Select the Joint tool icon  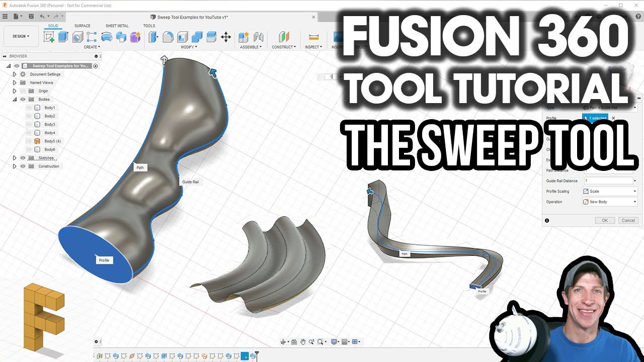coord(259,37)
